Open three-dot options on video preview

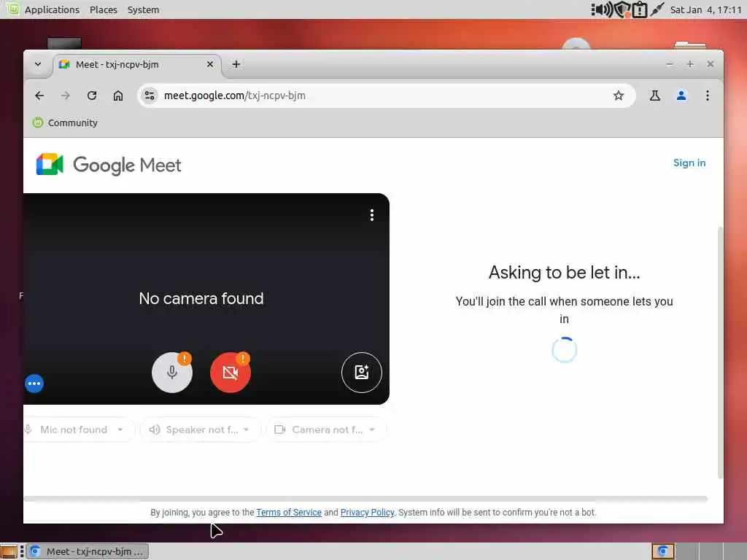372,215
